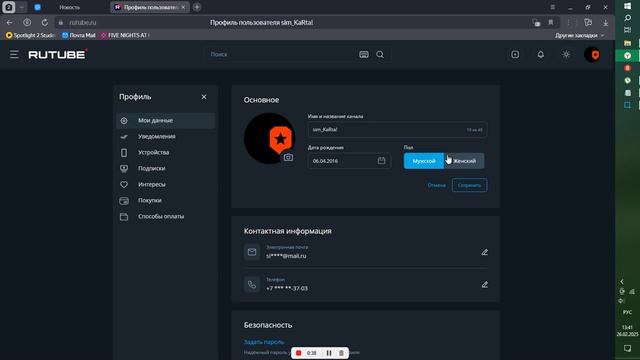This screenshot has width=640, height=360.
Task: Open Покупки section
Action: coord(165,200)
